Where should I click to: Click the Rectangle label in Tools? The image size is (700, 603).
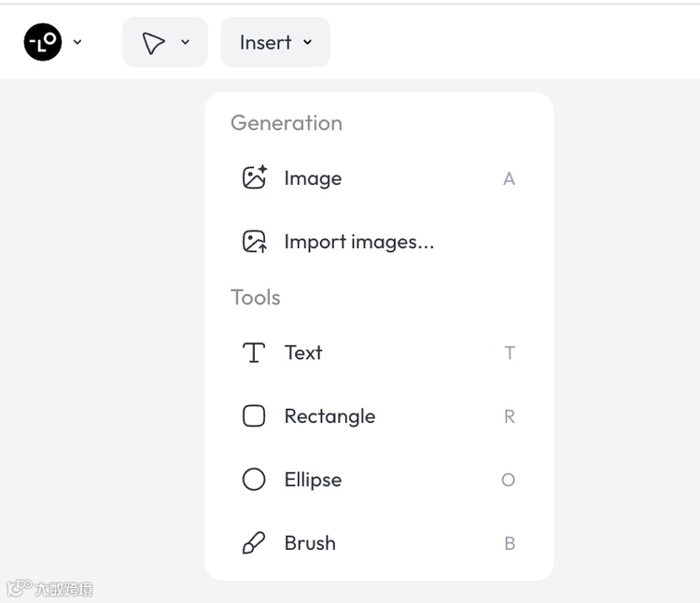(329, 416)
